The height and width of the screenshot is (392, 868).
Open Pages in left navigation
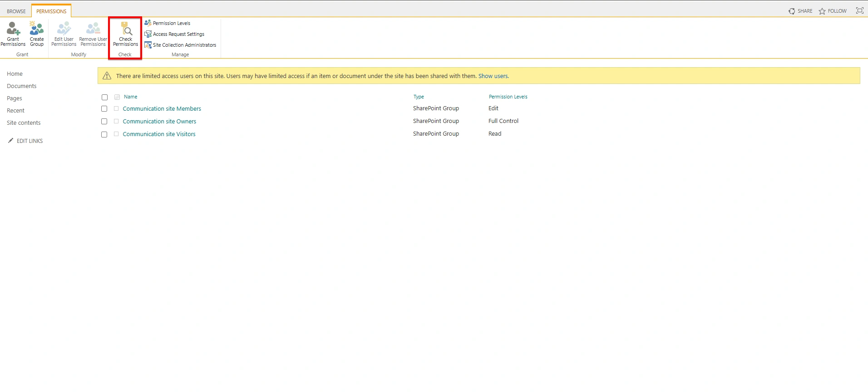tap(14, 98)
